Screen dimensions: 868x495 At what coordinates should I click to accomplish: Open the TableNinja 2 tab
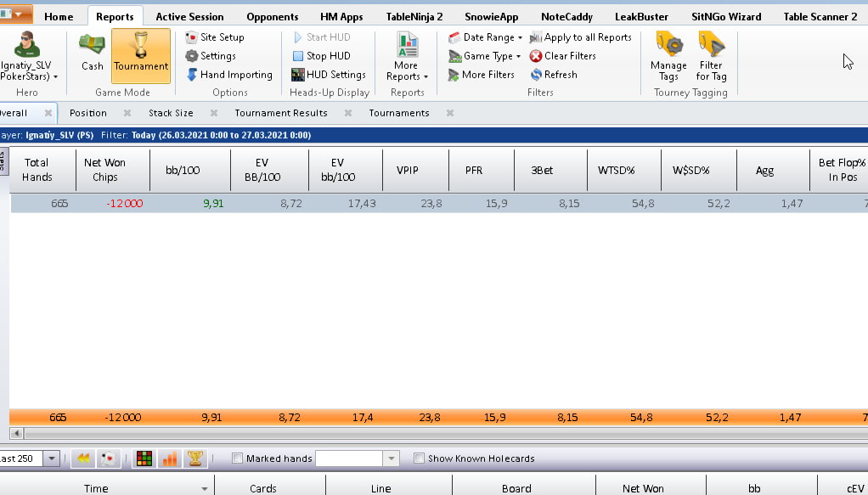click(x=414, y=17)
